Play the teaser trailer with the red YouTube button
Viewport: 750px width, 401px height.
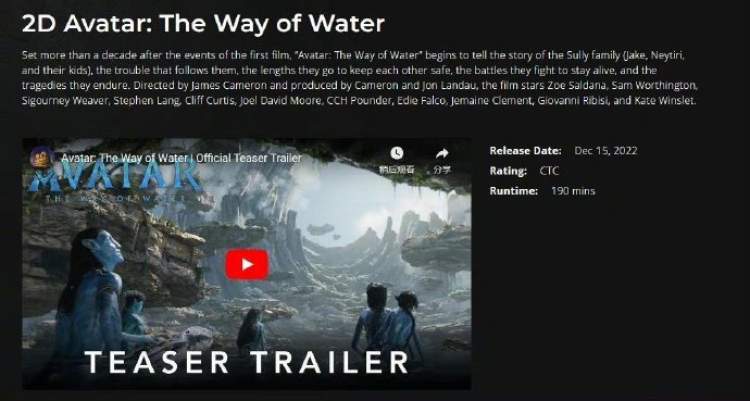(247, 264)
